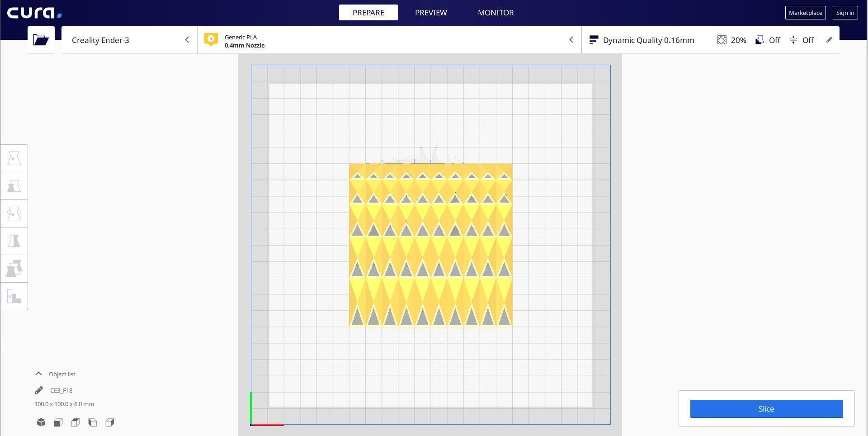868x436 pixels.
Task: Open Dynamic Quality 0.16mm print settings
Action: point(710,40)
